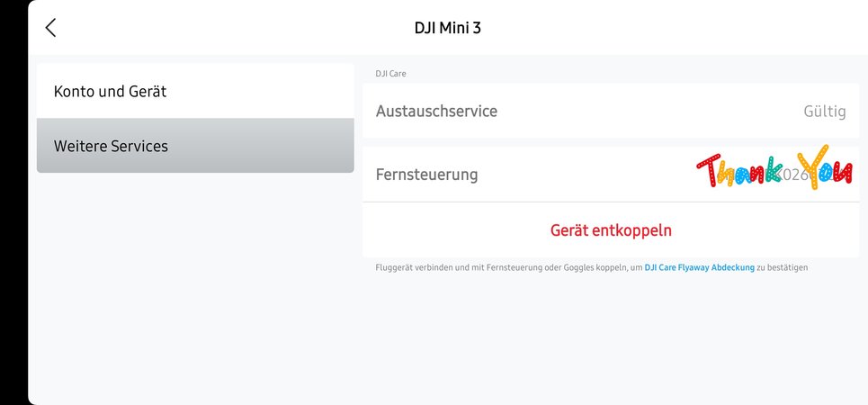Go back using the top-left arrow
This screenshot has width=868, height=405.
point(50,28)
